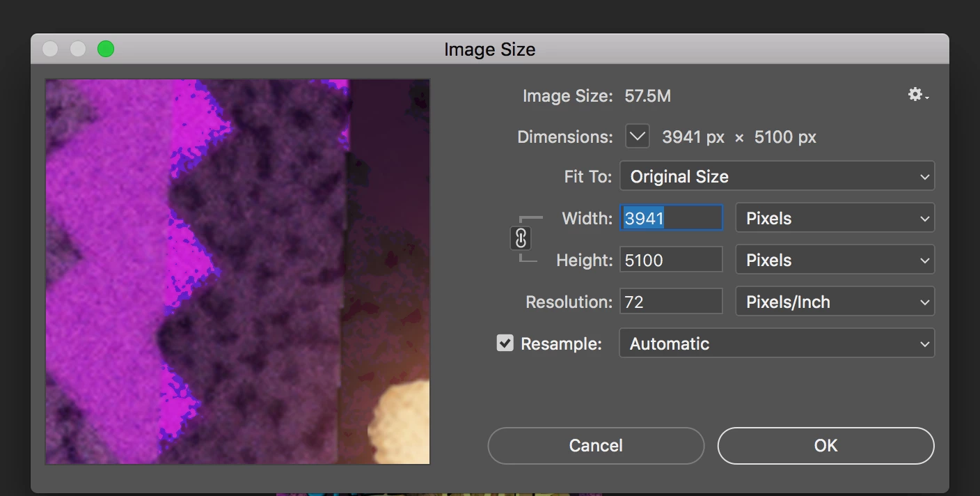This screenshot has height=496, width=980.
Task: Toggle the constrain proportions chain link
Action: click(x=521, y=239)
